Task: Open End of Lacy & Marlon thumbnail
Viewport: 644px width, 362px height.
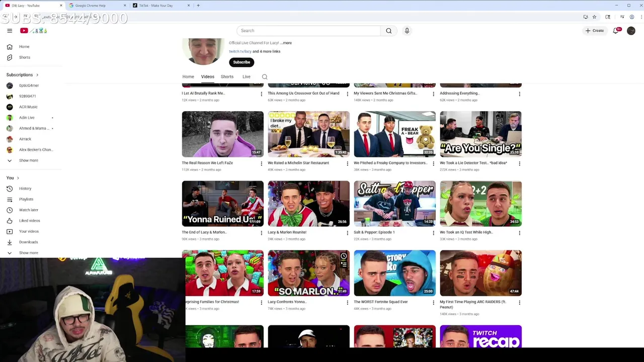Action: (222, 204)
